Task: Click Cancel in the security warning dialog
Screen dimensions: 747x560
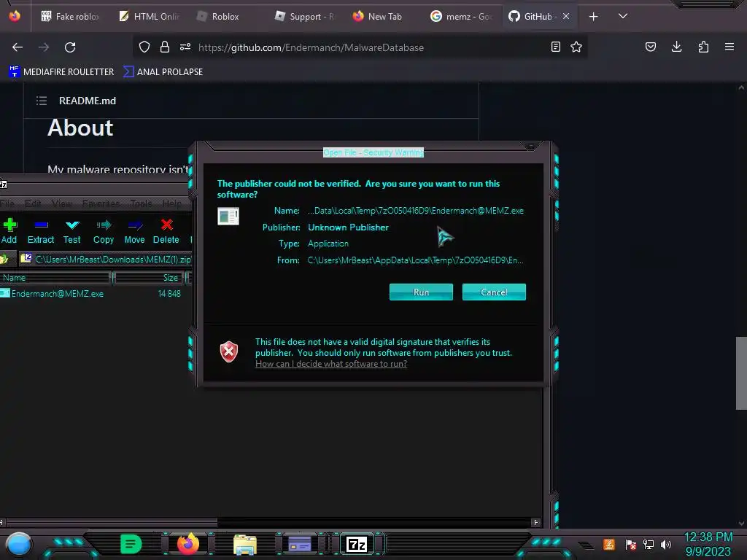Action: point(494,292)
